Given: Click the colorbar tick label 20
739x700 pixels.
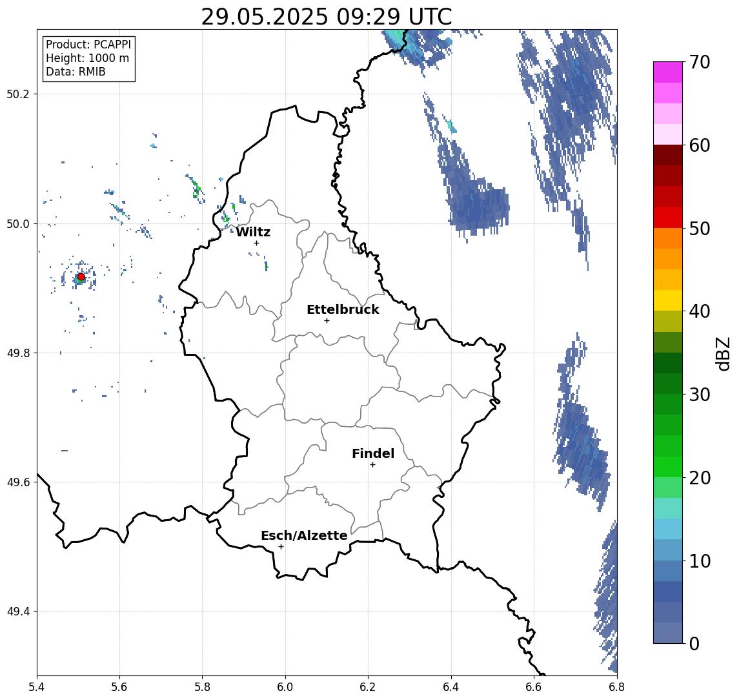Looking at the screenshot, I should pos(700,478).
